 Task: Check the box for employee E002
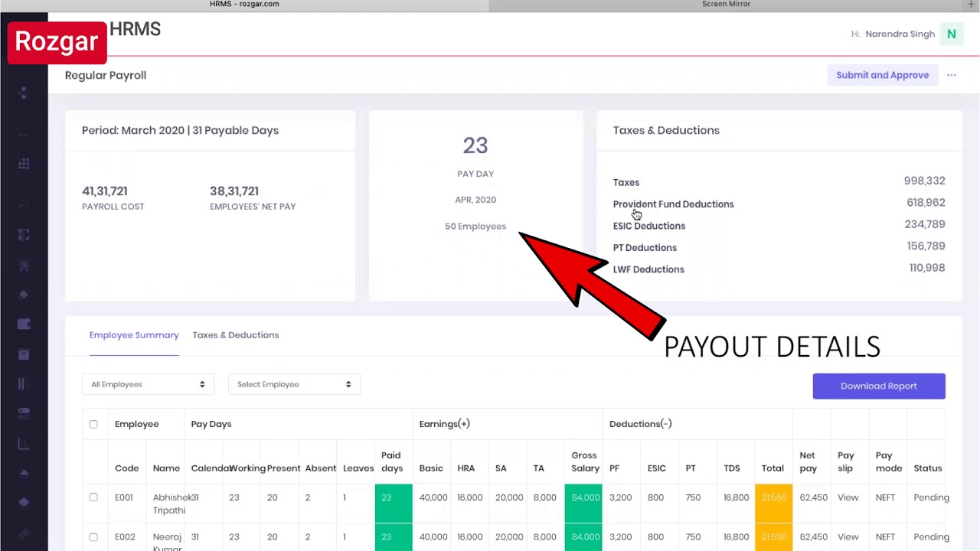tap(93, 537)
